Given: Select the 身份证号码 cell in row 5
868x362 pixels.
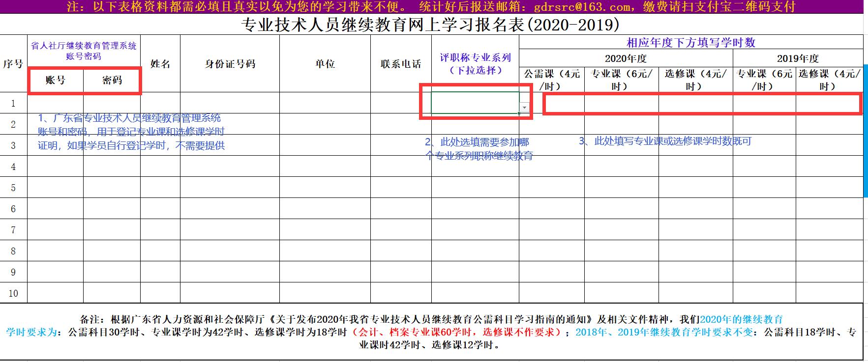Looking at the screenshot, I should [x=230, y=188].
